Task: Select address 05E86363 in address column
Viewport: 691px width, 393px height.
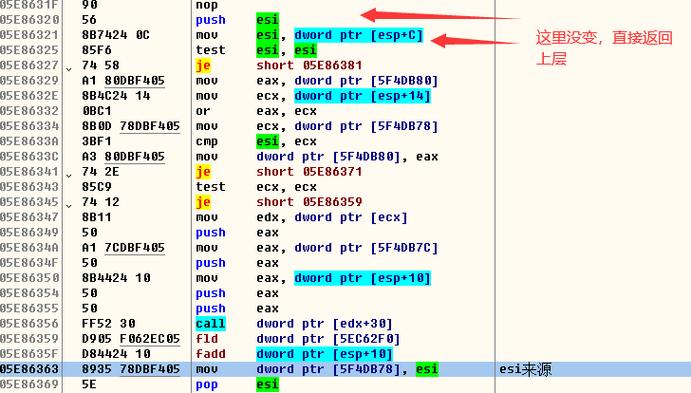Action: 30,369
